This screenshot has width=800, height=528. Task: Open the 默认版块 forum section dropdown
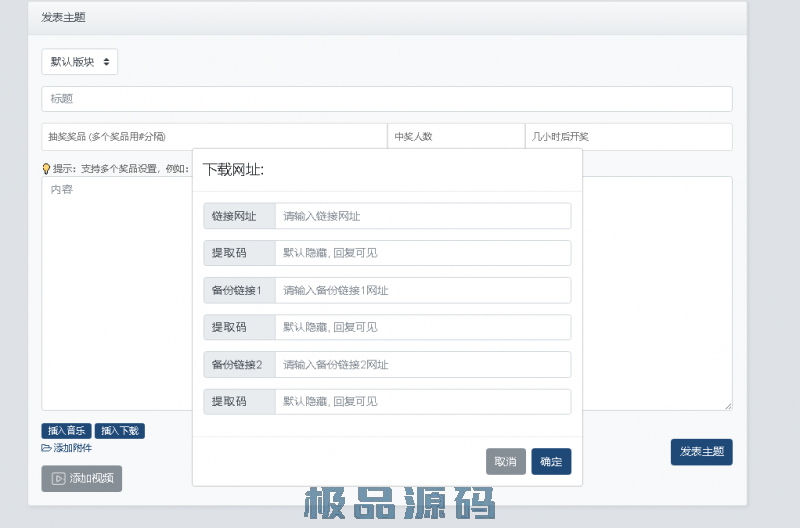pyautogui.click(x=79, y=62)
